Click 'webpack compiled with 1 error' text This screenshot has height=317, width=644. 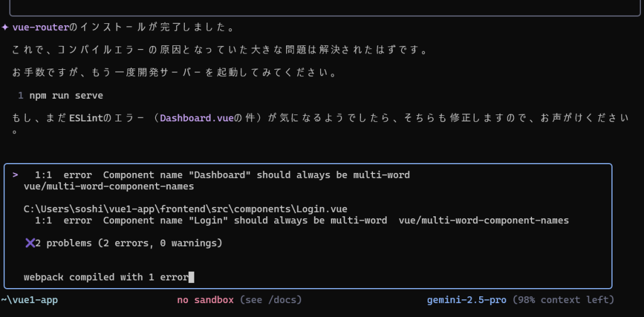pyautogui.click(x=106, y=277)
